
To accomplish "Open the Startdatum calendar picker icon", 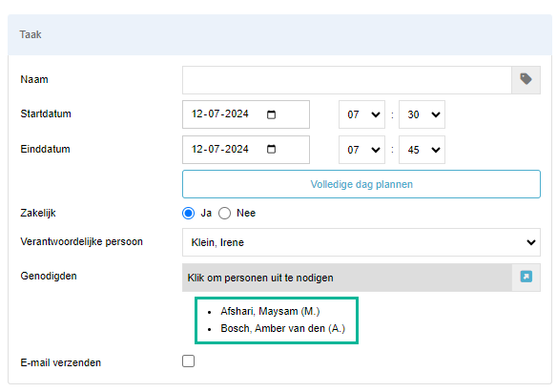I will point(271,114).
